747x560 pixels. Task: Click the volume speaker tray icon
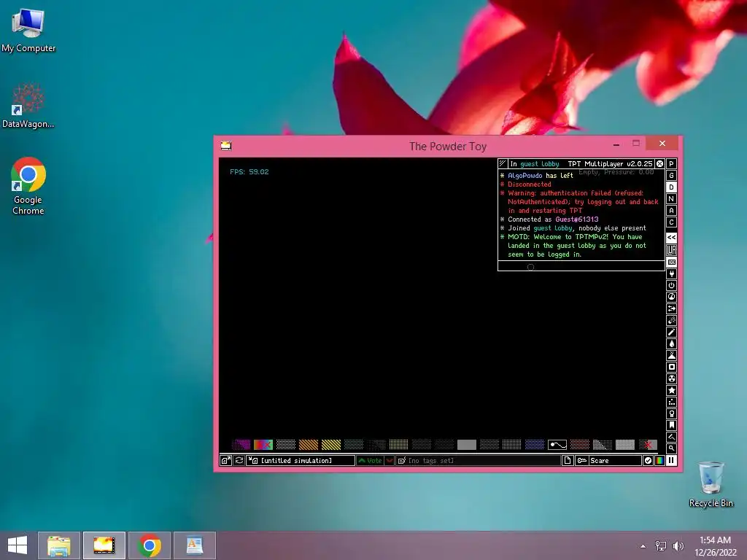click(x=678, y=545)
